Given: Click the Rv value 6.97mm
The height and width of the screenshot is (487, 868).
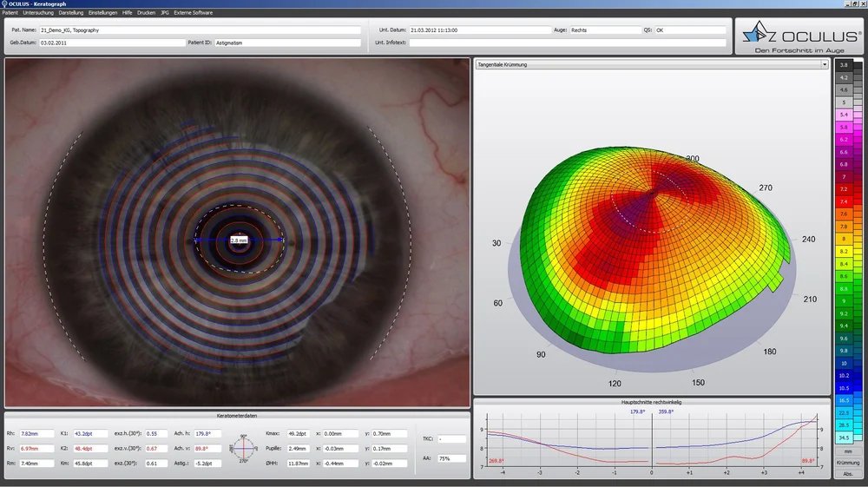Looking at the screenshot, I should point(36,449).
